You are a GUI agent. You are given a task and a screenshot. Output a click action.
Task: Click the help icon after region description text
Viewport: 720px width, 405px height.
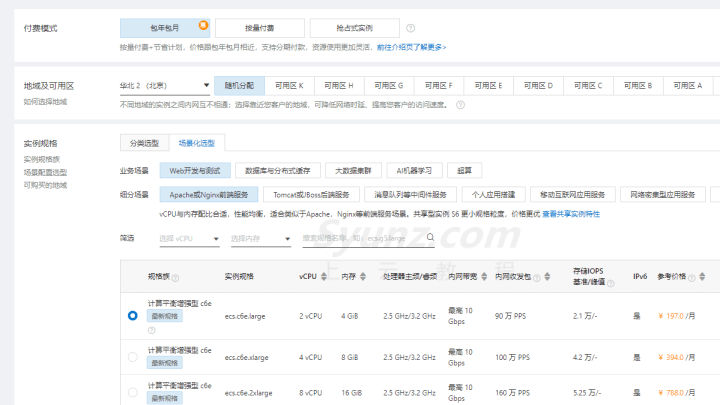pyautogui.click(x=460, y=105)
